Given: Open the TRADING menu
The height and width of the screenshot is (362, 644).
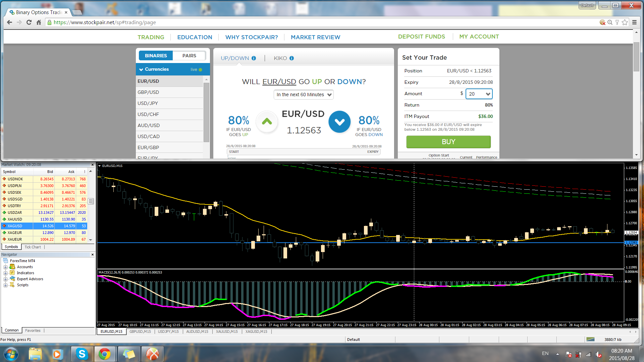Looking at the screenshot, I should pos(151,37).
